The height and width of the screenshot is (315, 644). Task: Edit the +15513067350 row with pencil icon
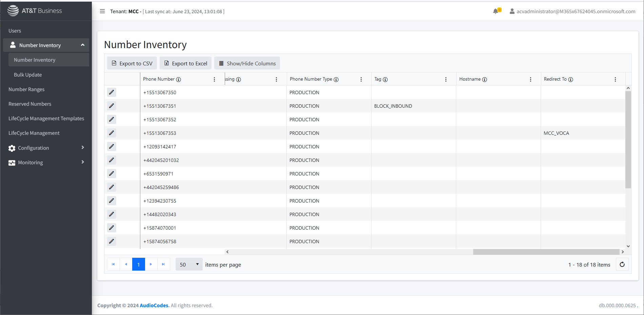coord(112,92)
